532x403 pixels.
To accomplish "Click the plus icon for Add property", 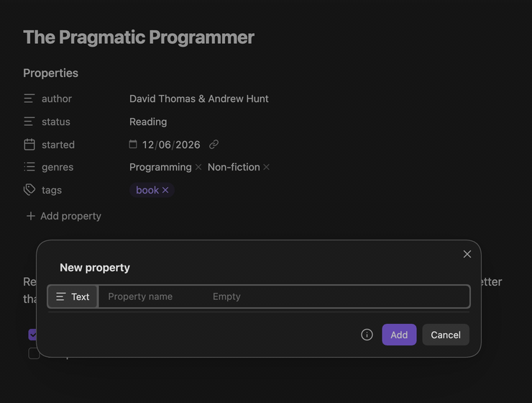I will pos(30,216).
